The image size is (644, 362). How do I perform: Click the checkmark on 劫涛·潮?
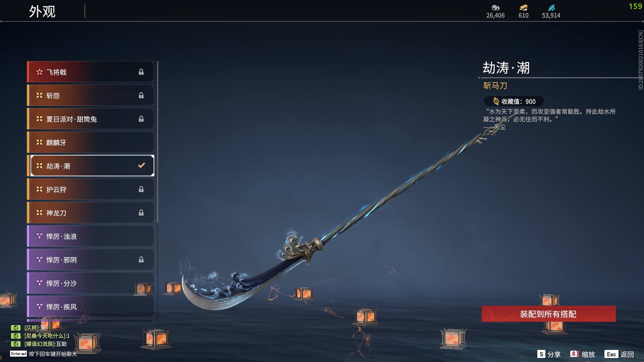tap(142, 165)
